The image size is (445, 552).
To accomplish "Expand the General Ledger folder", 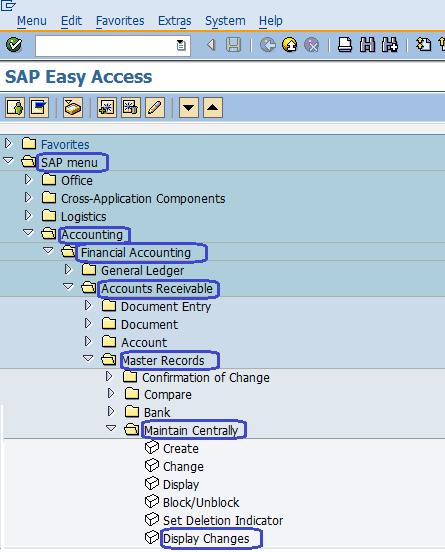I will (68, 270).
